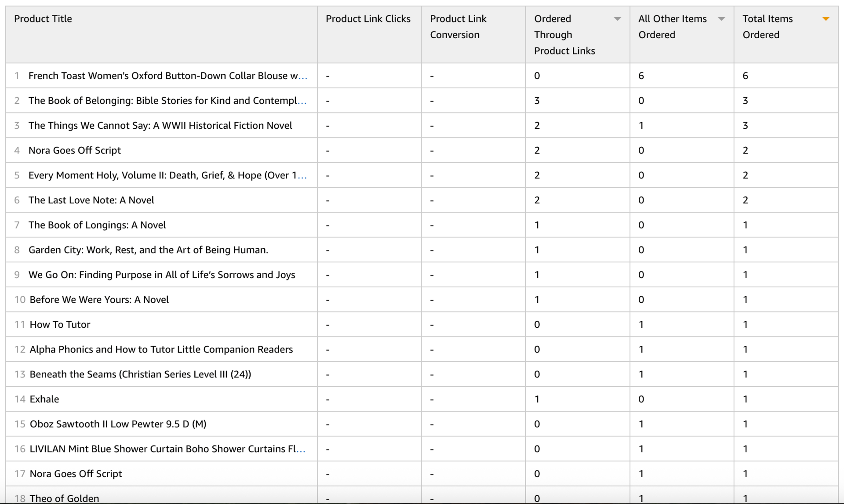This screenshot has width=844, height=504.
Task: Open We Go On: Finding Purpose title
Action: pos(162,275)
